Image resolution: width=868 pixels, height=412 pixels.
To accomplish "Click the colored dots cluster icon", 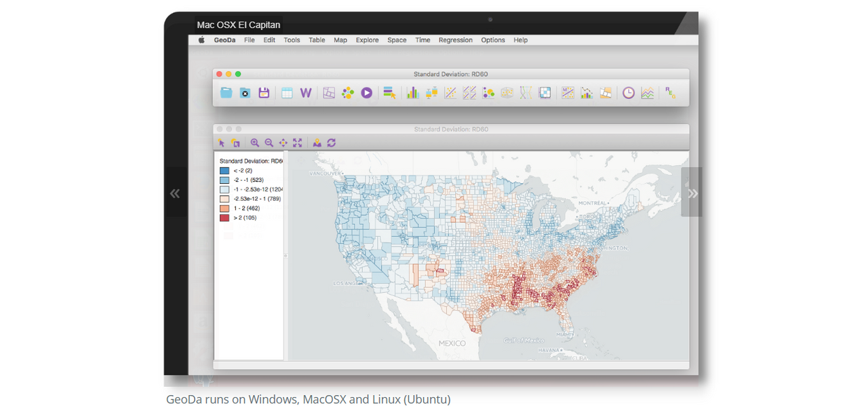I will pyautogui.click(x=348, y=93).
